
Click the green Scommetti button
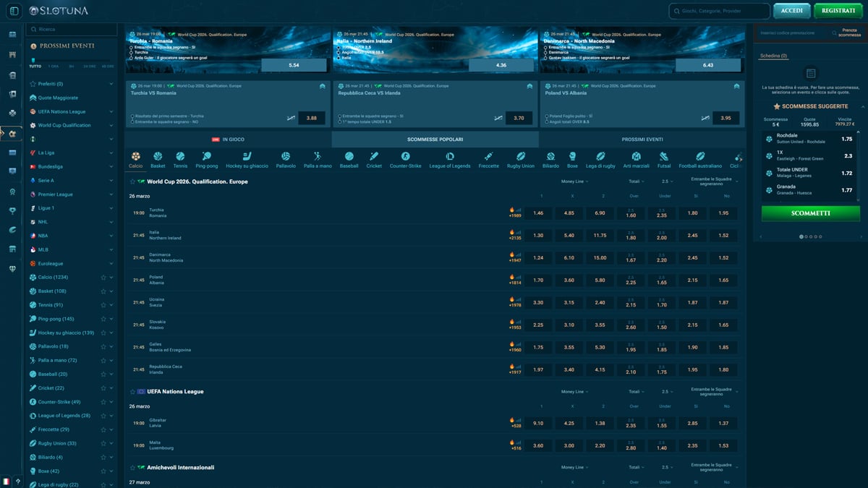pos(811,213)
